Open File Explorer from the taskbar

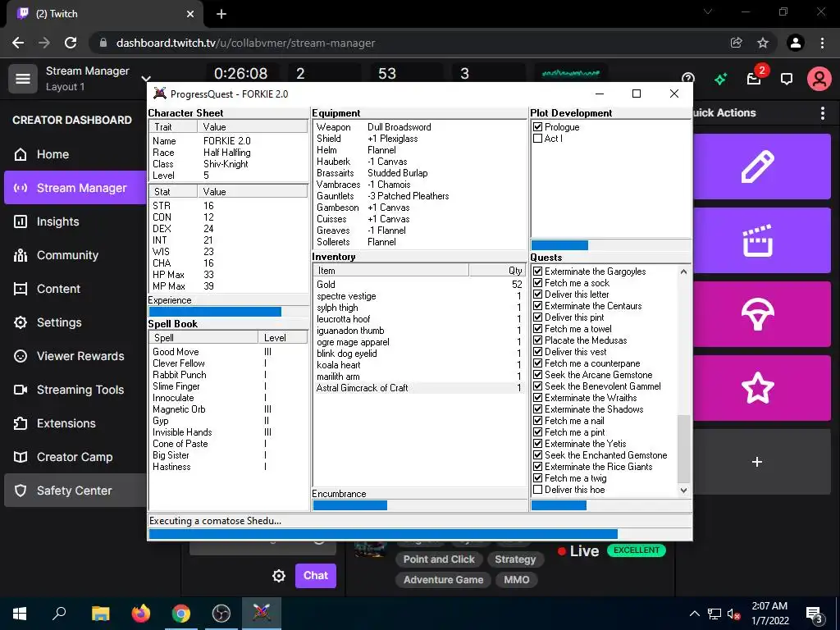[x=101, y=614]
